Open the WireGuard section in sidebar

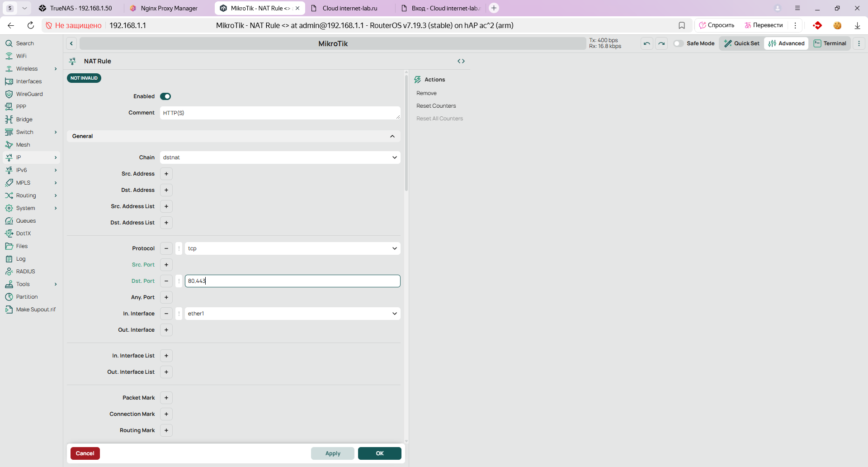click(29, 94)
